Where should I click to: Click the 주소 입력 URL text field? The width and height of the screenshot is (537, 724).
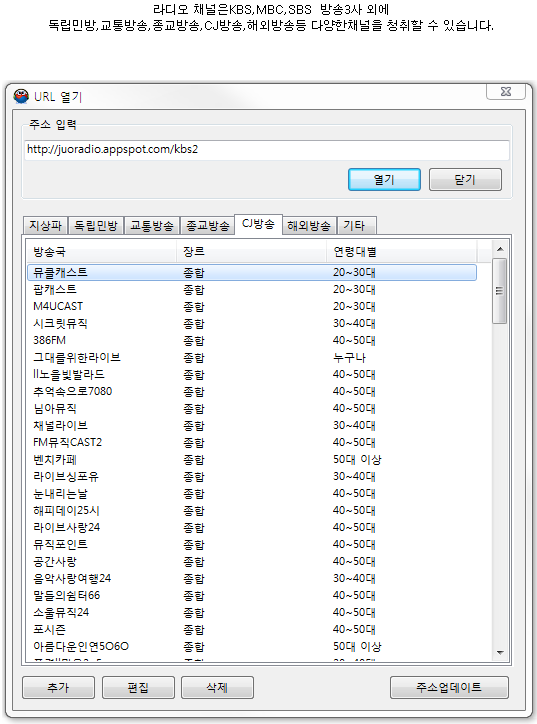point(267,150)
